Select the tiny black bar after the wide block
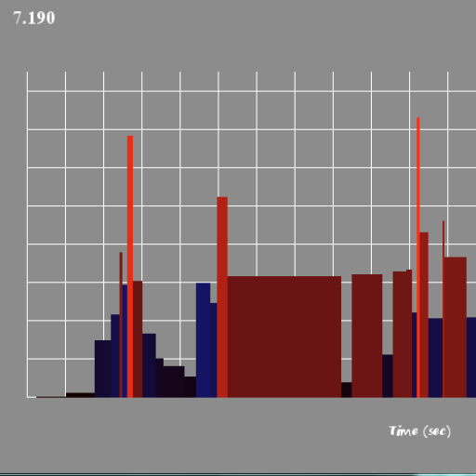 (x=347, y=390)
